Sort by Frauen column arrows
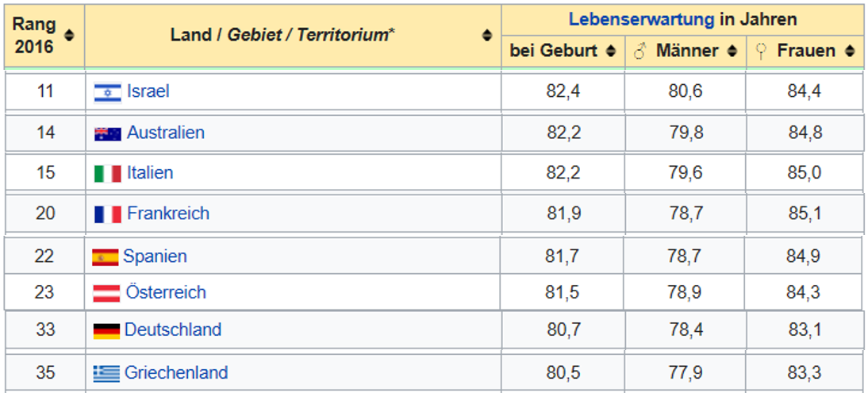This screenshot has height=393, width=868. [850, 52]
